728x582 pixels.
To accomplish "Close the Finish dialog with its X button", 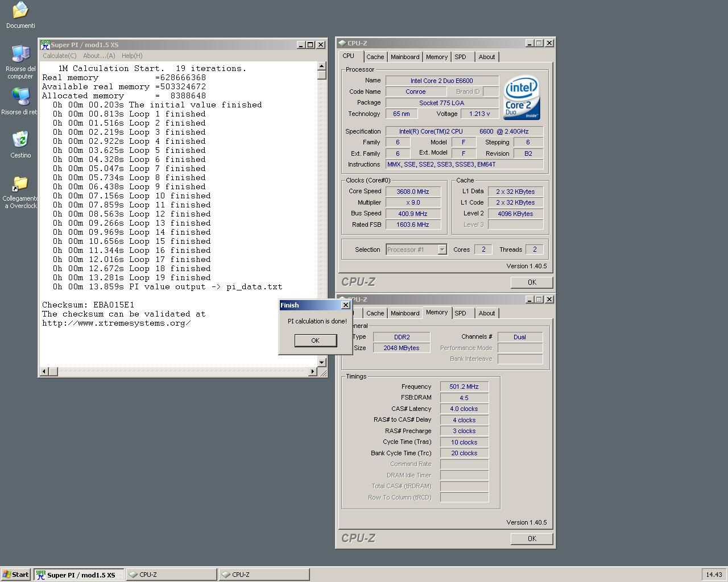I will point(345,305).
